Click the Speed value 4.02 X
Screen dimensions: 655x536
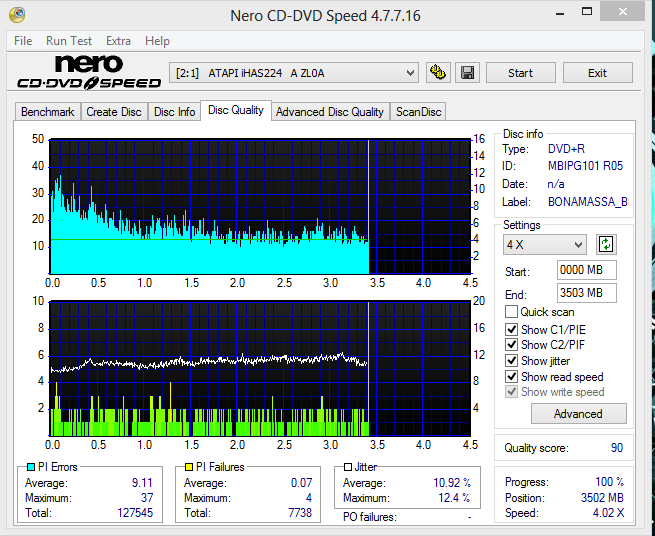(x=608, y=513)
